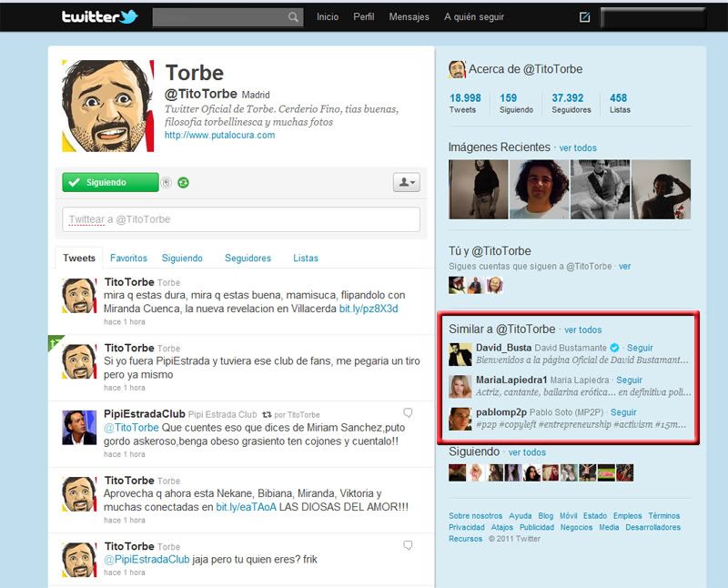728x588 pixels.
Task: Click the 'Twittear a @TitoTorbe' text box
Action: point(241,219)
